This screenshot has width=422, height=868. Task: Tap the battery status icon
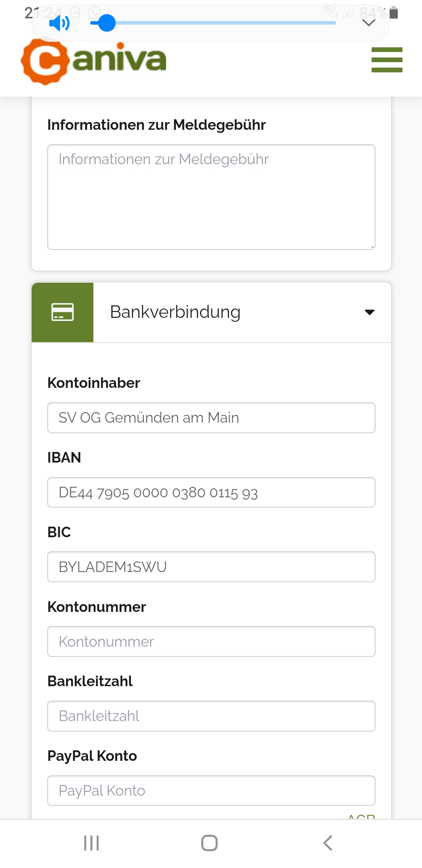coord(394,13)
